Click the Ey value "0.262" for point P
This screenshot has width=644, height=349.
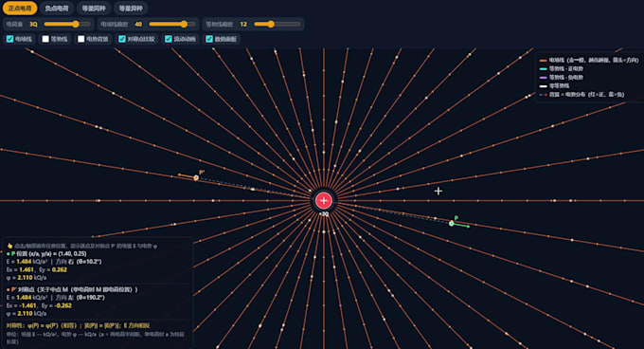[60, 269]
